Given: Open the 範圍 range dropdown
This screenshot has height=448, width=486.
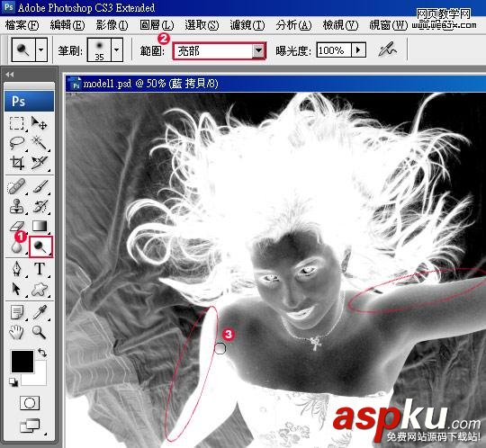Looking at the screenshot, I should pos(258,50).
